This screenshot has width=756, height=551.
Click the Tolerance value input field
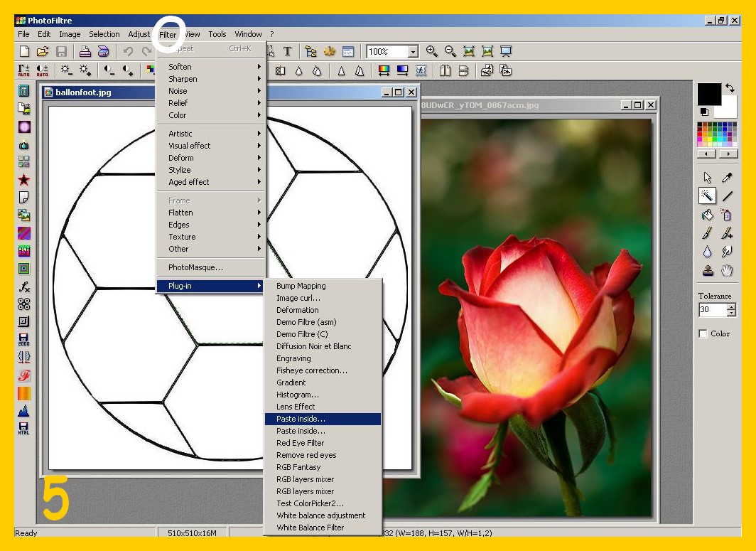click(712, 310)
